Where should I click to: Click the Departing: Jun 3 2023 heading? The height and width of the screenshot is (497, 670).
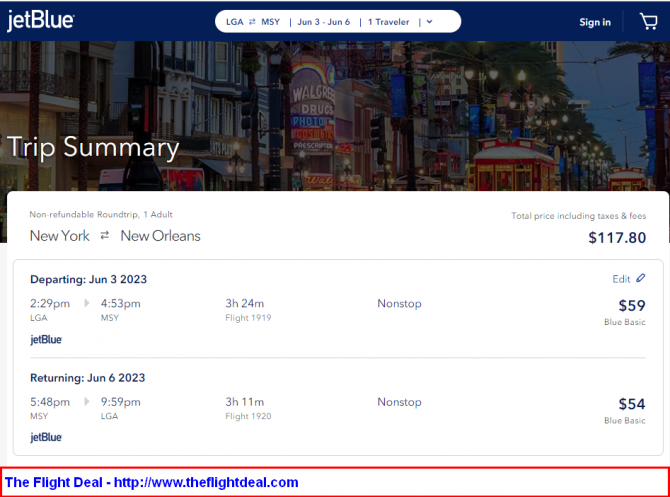coord(88,279)
